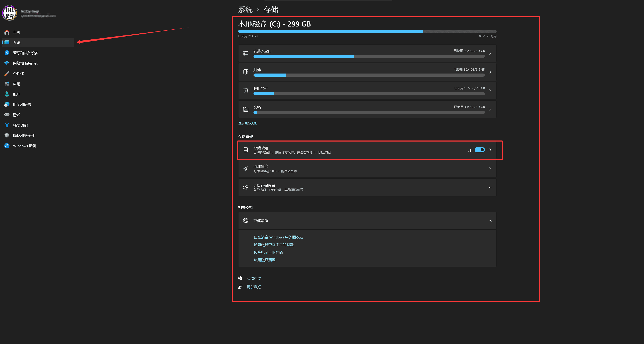Open 使用磁盘清理 link

[x=265, y=260]
